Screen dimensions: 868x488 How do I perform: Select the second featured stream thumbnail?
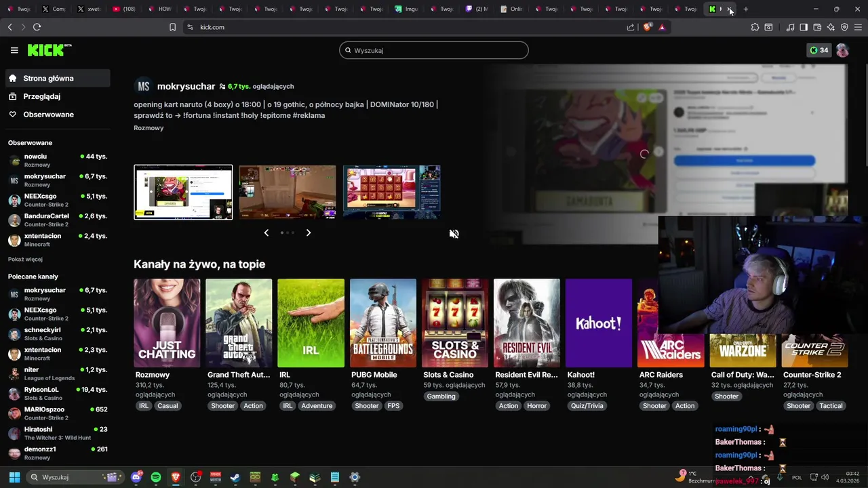click(288, 192)
